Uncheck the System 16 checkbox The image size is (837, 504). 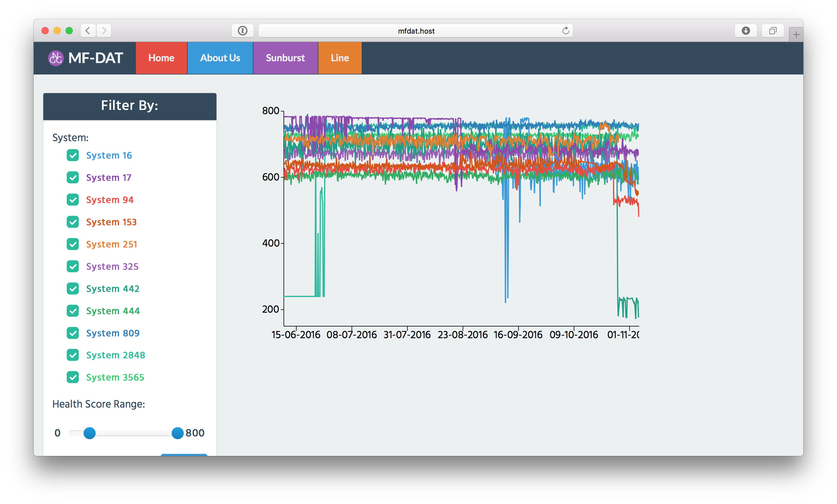pyautogui.click(x=73, y=156)
